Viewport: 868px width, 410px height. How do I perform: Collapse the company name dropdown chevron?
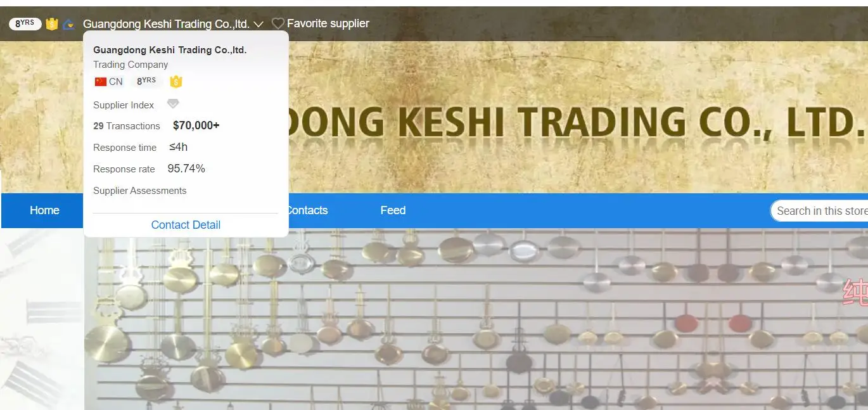[x=258, y=24]
